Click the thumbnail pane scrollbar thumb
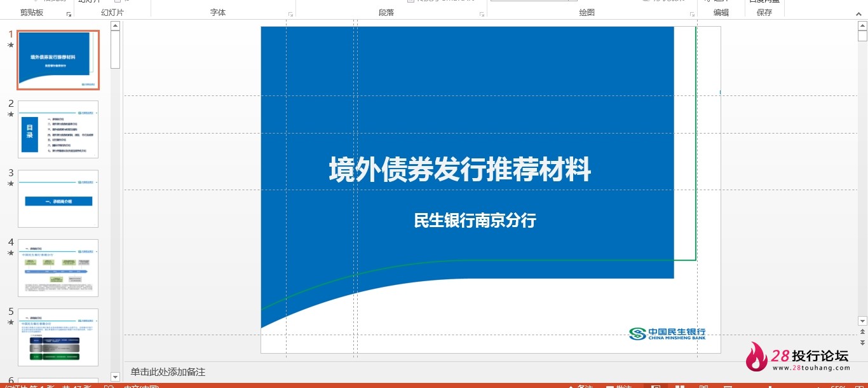Screen dimensions: 868x388 click(115, 50)
